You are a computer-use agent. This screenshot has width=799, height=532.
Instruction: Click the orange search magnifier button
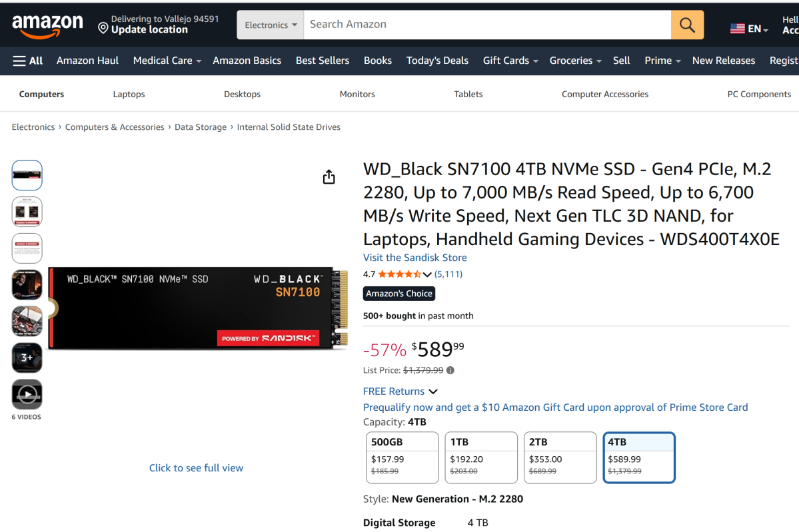(687, 25)
